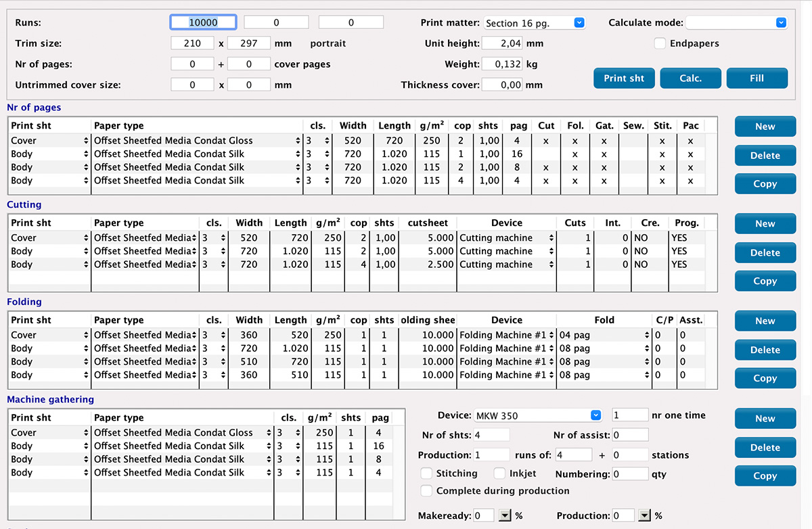The image size is (812, 529).
Task: Click the Unit height field 2,04
Action: (x=502, y=43)
